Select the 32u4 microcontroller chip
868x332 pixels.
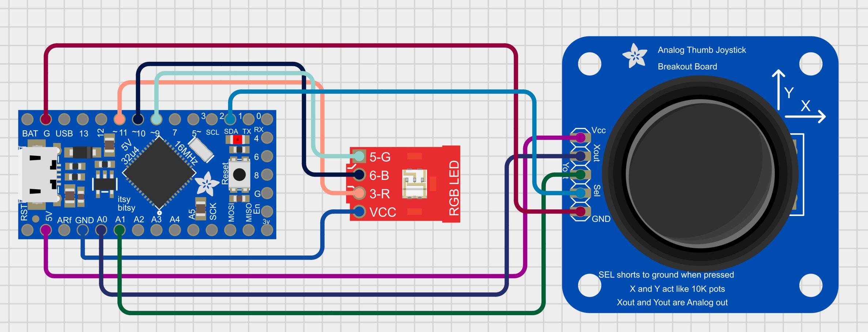[x=159, y=173]
